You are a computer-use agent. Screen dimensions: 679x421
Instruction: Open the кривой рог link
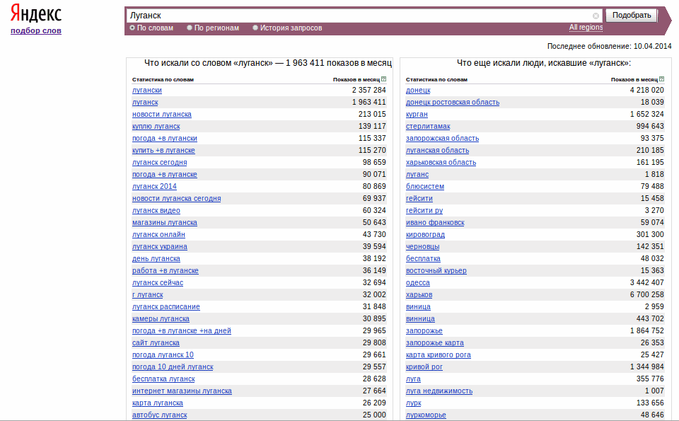424,367
